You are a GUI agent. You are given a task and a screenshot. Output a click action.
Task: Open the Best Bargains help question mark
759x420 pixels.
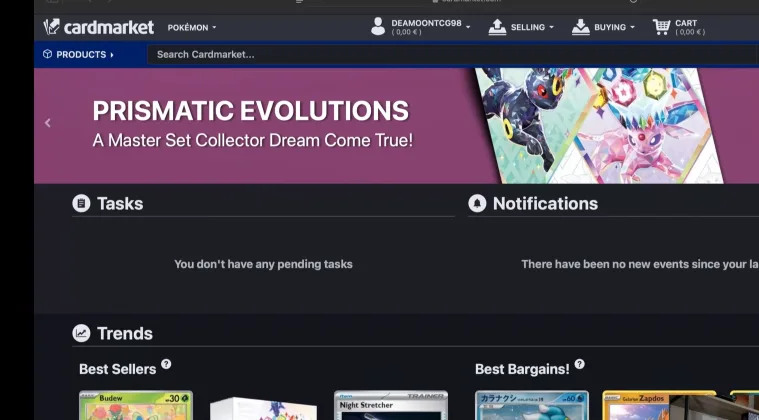coord(579,364)
